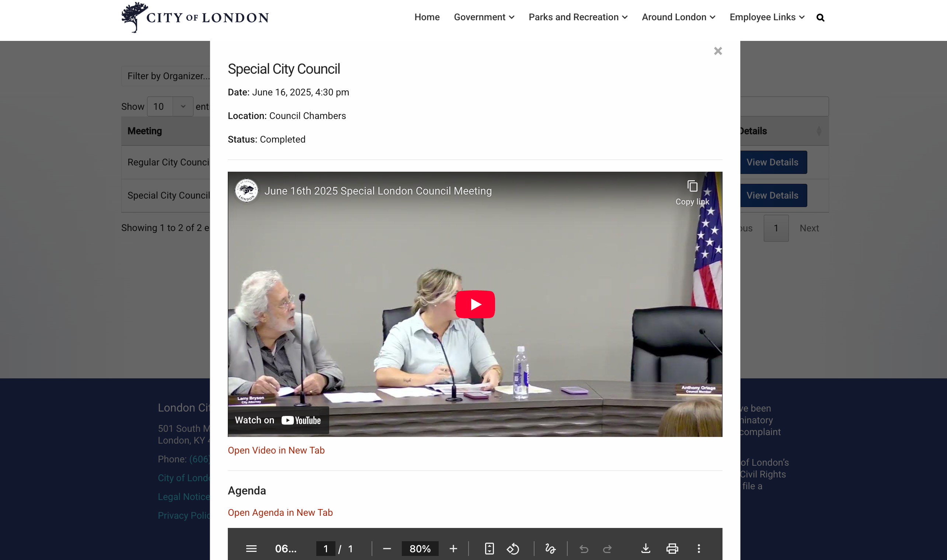Zoom in the agenda PDF
Image resolution: width=947 pixels, height=560 pixels.
click(x=453, y=548)
